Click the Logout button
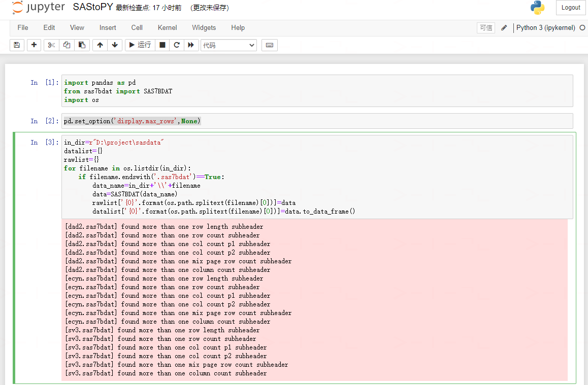This screenshot has width=588, height=385. coord(570,8)
